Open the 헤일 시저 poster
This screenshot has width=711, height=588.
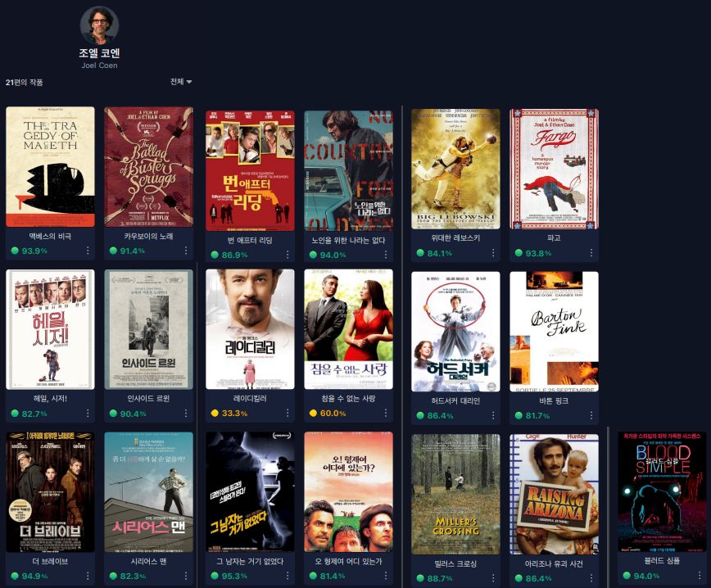coord(50,329)
